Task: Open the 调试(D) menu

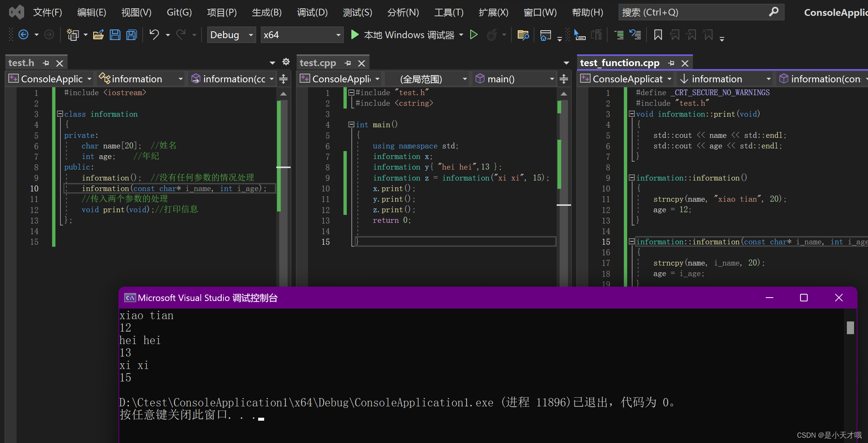Action: tap(312, 12)
